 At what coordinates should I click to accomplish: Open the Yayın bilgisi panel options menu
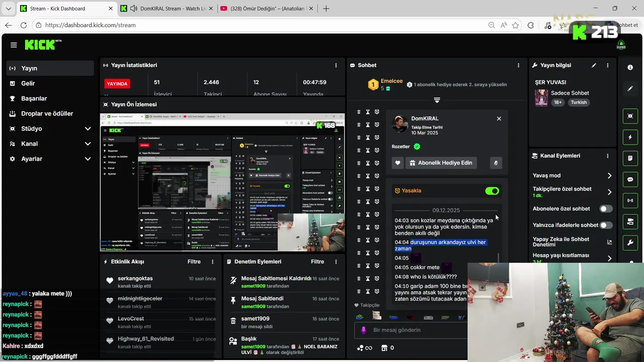pyautogui.click(x=607, y=65)
